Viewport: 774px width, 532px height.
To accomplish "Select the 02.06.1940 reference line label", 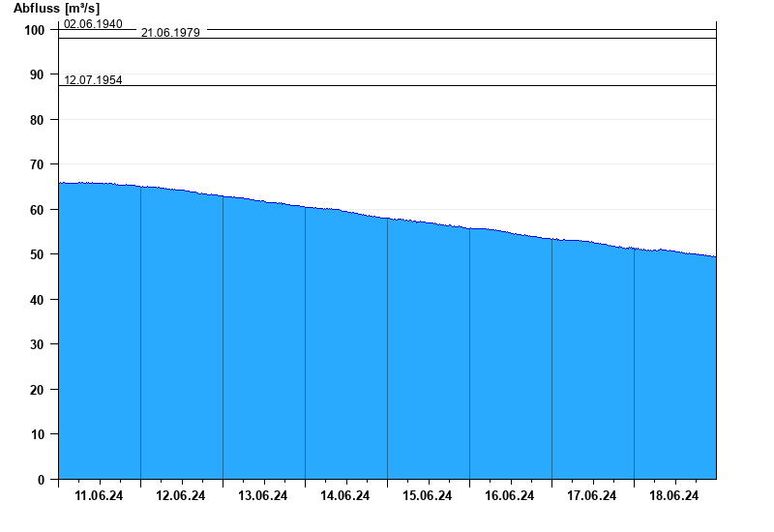I will [x=93, y=23].
